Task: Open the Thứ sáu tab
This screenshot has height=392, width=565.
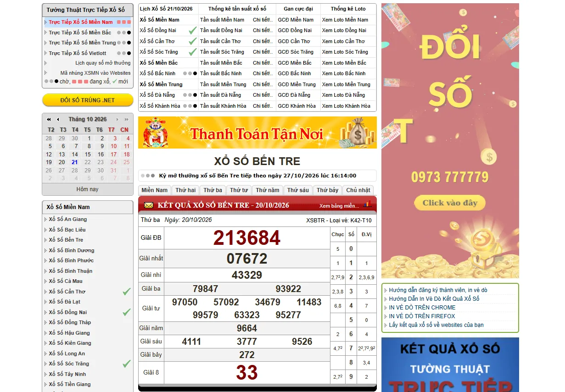Action: pyautogui.click(x=298, y=190)
